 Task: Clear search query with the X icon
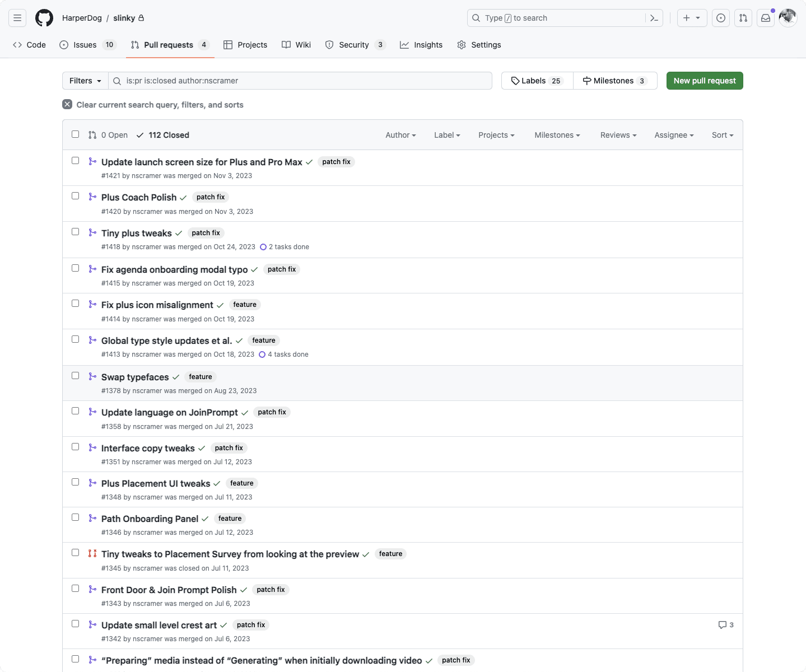click(x=67, y=104)
